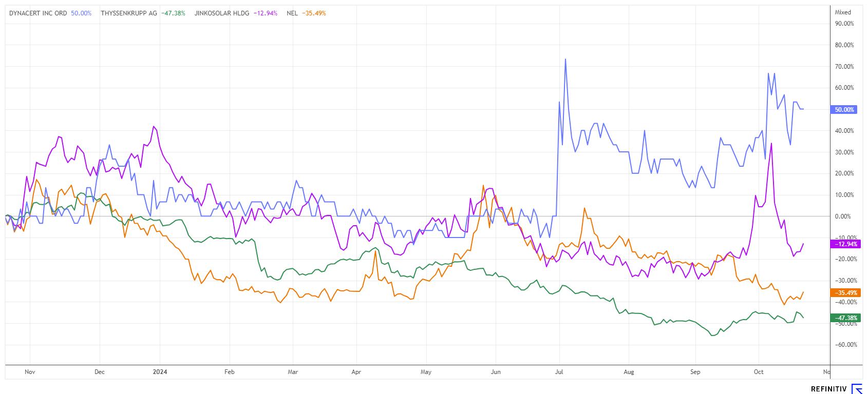This screenshot has height=394, width=868.
Task: Click the JINKOSOLAR HLDG legend entry
Action: (221, 13)
